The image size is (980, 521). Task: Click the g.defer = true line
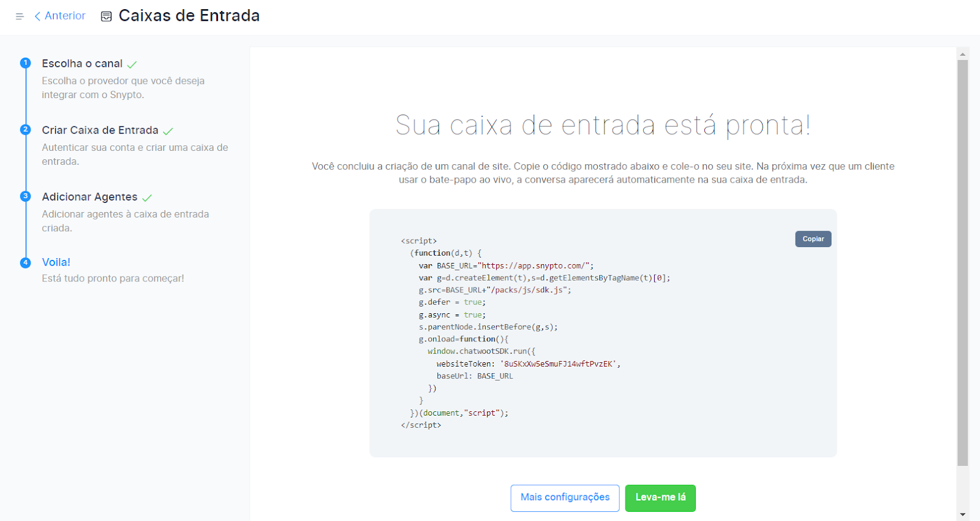(452, 302)
